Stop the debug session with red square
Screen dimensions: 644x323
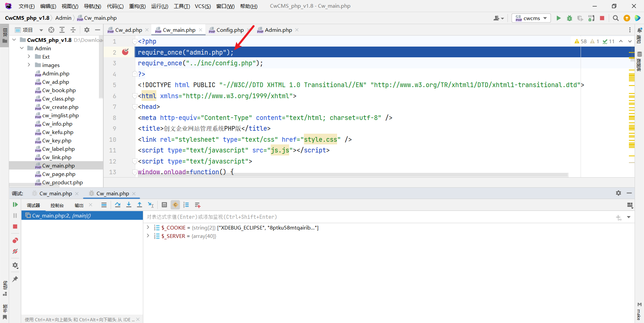[15, 227]
